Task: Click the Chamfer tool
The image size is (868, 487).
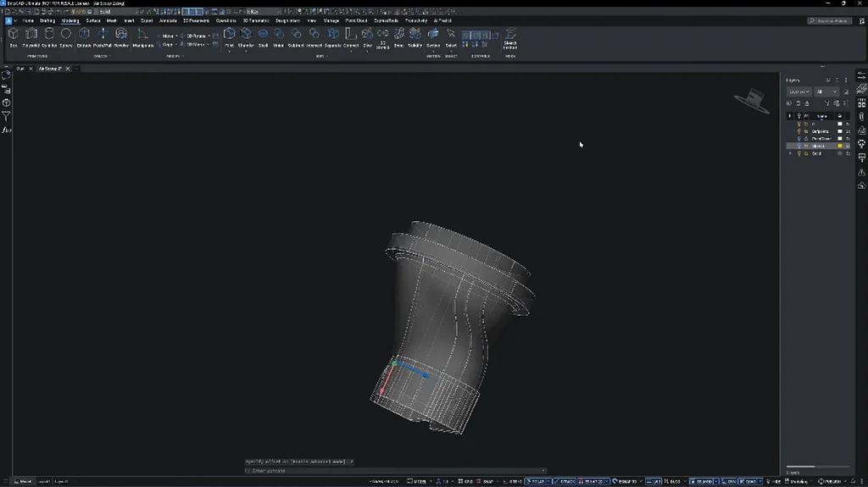Action: tap(246, 37)
